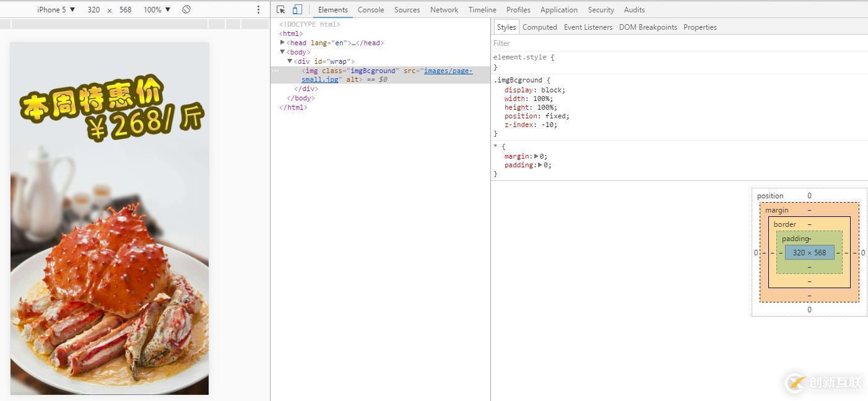This screenshot has height=401, width=868.
Task: Click the element.style rule header
Action: [x=524, y=57]
